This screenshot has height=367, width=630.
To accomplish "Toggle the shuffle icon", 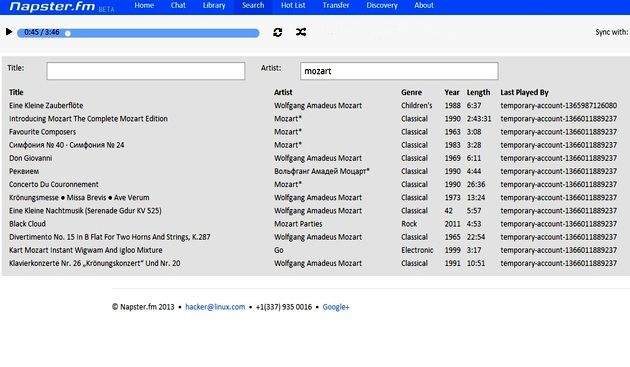I will tap(301, 32).
